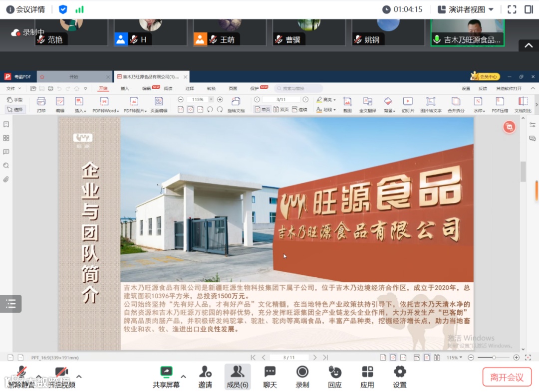Image resolution: width=539 pixels, height=392 pixels.
Task: Expand share screen options arrow
Action: [184, 377]
